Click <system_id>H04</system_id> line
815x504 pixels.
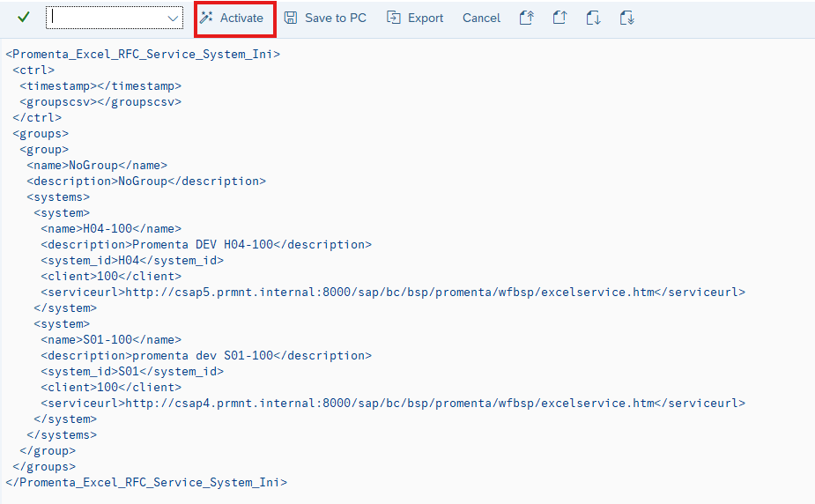point(132,260)
